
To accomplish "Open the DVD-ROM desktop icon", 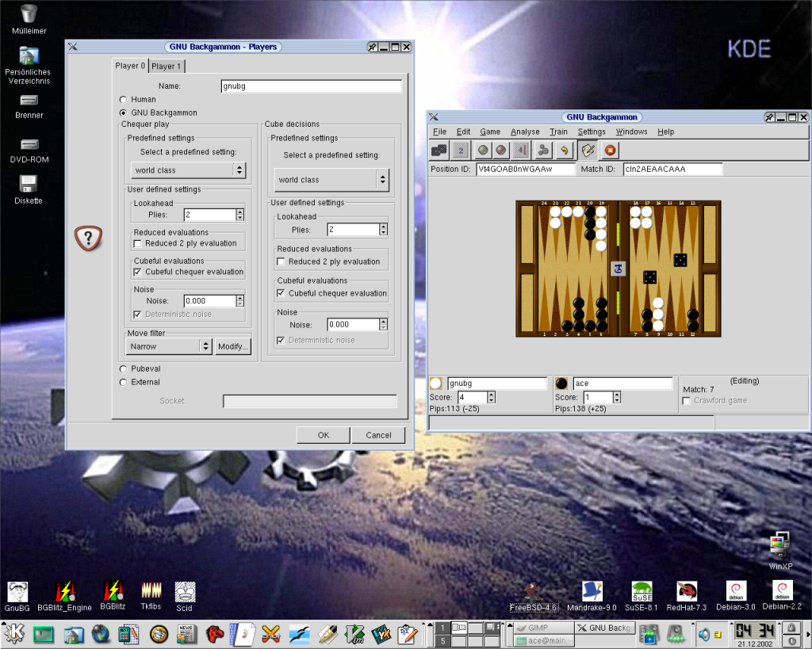I will [x=29, y=151].
